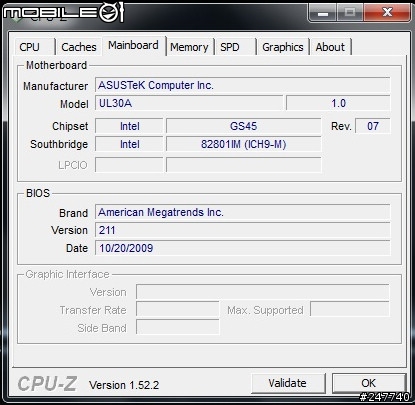Click the disabled maximize window button

coord(350,12)
